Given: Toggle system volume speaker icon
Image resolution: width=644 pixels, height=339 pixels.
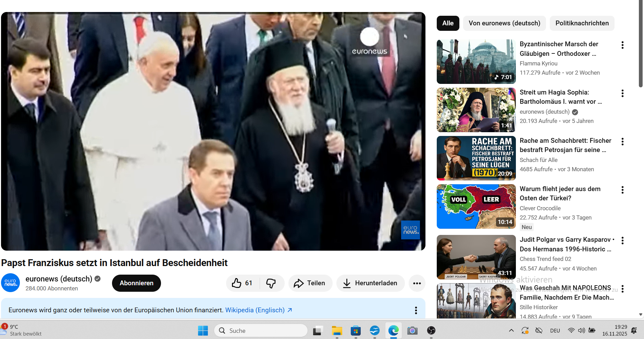Looking at the screenshot, I should (581, 330).
